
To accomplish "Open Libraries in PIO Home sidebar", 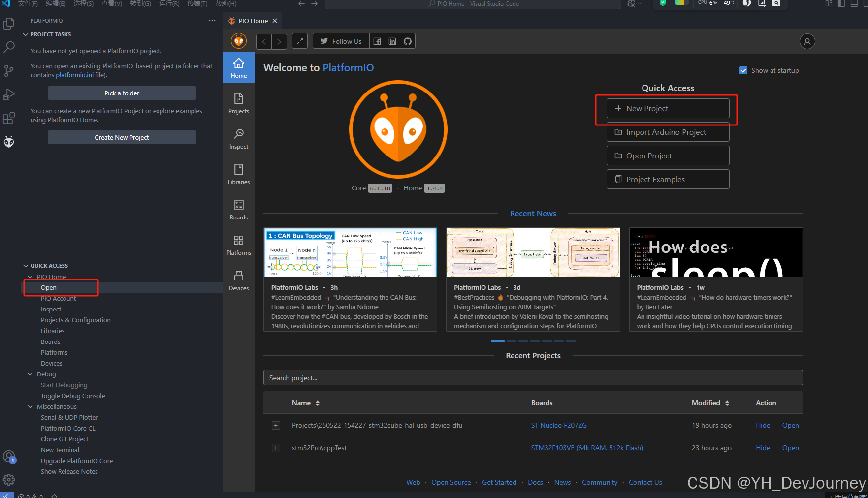I will [x=239, y=174].
